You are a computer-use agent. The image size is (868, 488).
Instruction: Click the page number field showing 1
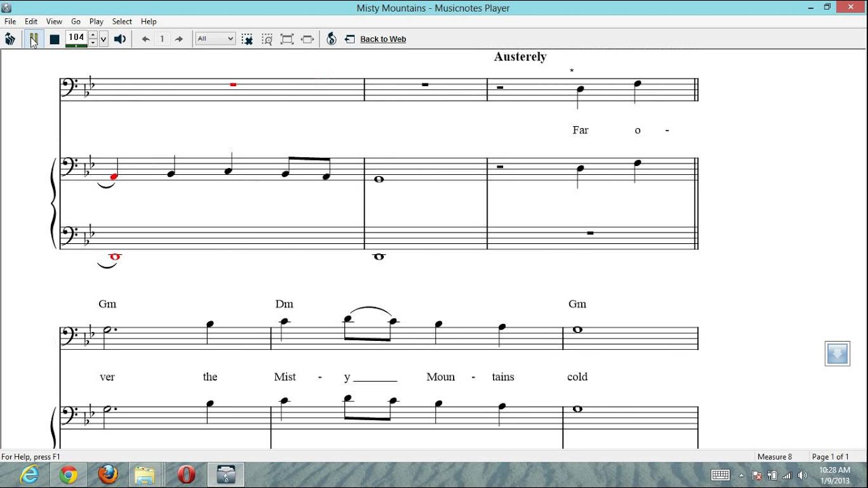(162, 39)
